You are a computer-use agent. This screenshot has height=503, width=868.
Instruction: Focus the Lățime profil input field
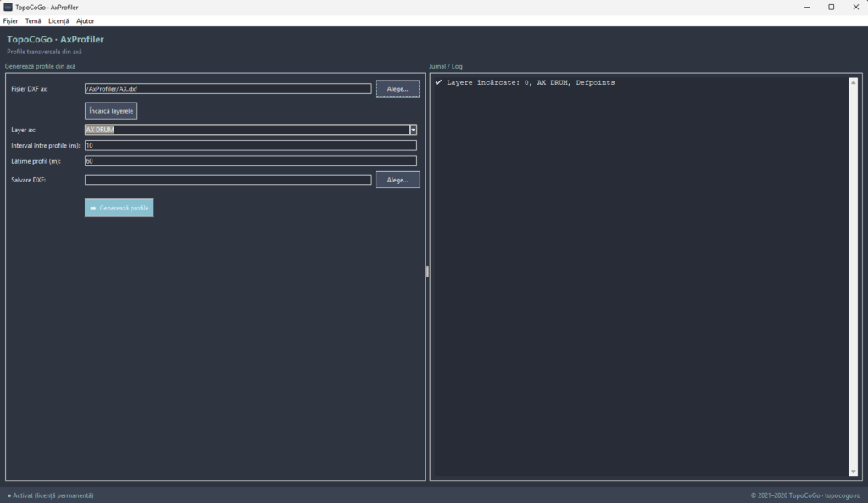[250, 161]
